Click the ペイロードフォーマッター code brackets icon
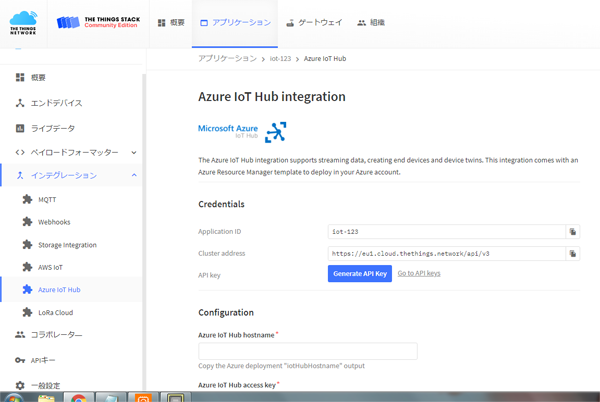 click(20, 152)
